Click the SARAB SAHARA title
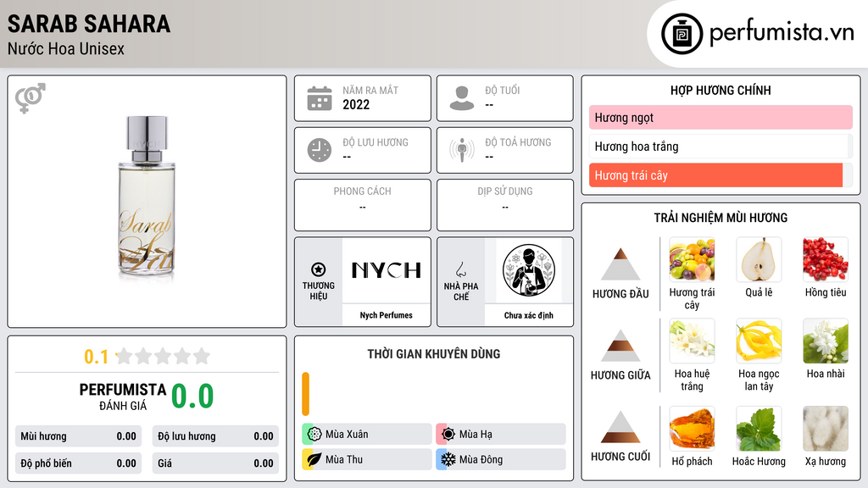The image size is (868, 488). point(88,24)
